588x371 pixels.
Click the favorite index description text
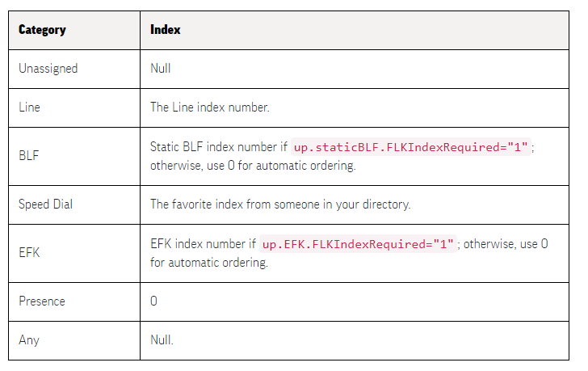(280, 204)
